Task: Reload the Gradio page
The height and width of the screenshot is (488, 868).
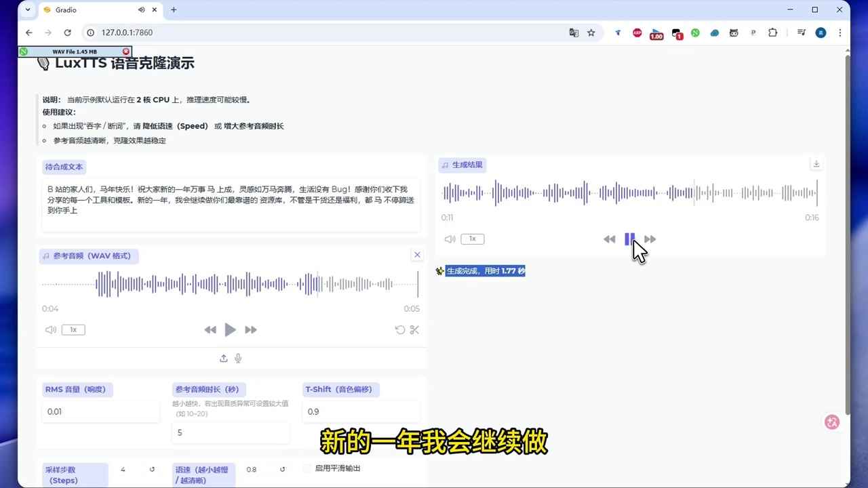Action: (x=67, y=33)
